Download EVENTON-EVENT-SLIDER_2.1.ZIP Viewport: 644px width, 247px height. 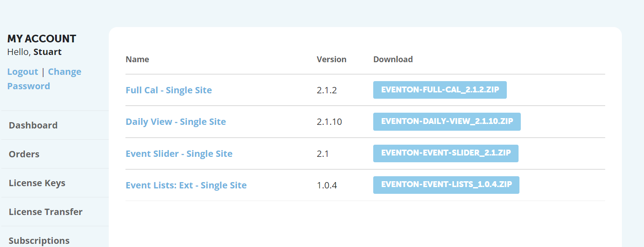(446, 153)
